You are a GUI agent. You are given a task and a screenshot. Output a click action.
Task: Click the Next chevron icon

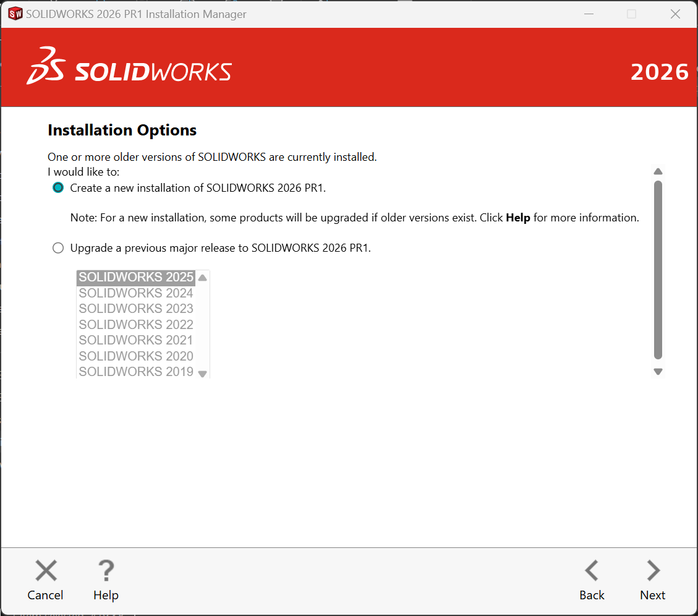tap(652, 570)
